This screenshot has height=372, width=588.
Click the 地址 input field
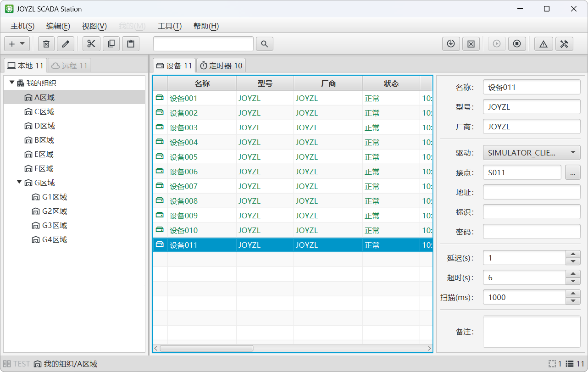click(532, 192)
